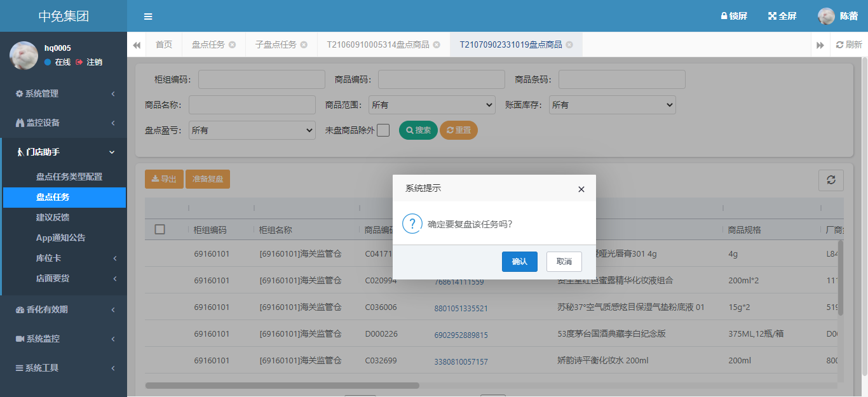This screenshot has width=868, height=397.
Task: Click the lock screen 锁屏 icon
Action: coord(724,17)
